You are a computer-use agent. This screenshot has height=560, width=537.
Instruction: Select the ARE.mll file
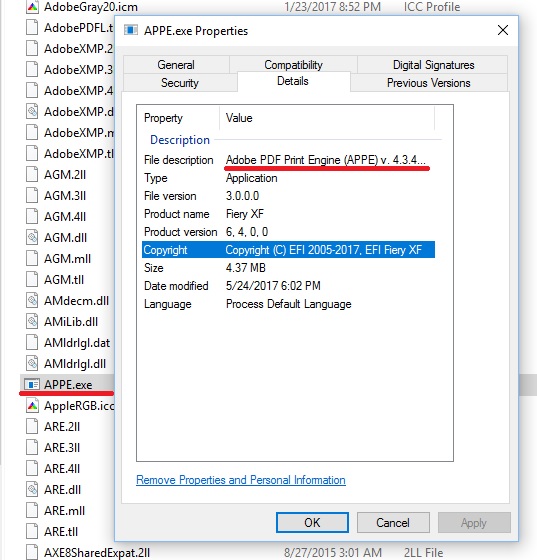click(65, 511)
